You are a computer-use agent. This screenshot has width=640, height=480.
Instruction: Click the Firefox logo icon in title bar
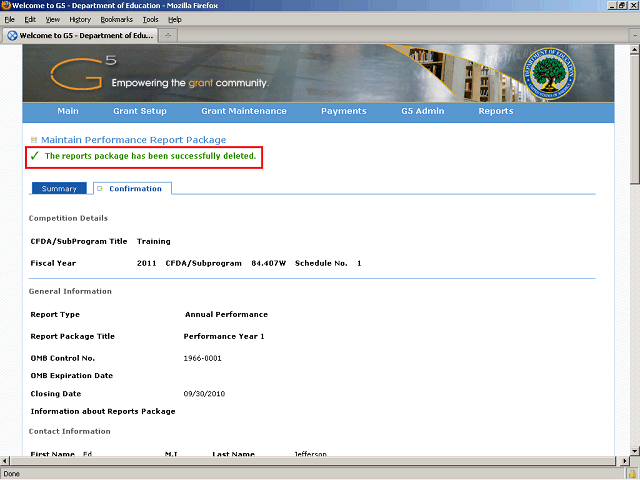coord(6,5)
